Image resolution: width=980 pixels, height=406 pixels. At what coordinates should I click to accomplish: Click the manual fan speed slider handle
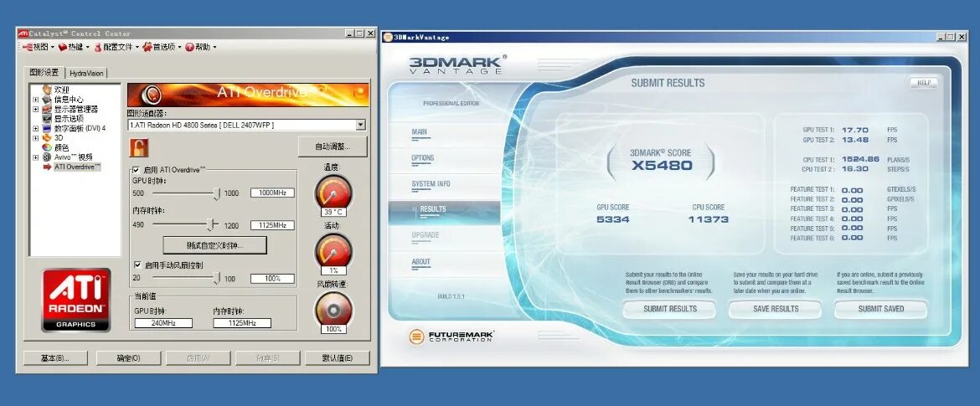click(217, 279)
